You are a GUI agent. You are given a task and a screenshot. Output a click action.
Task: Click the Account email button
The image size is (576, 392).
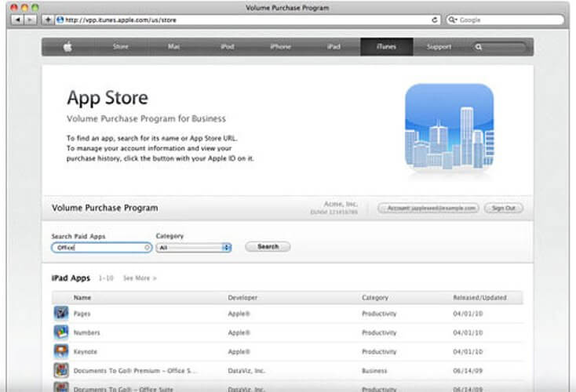click(428, 208)
